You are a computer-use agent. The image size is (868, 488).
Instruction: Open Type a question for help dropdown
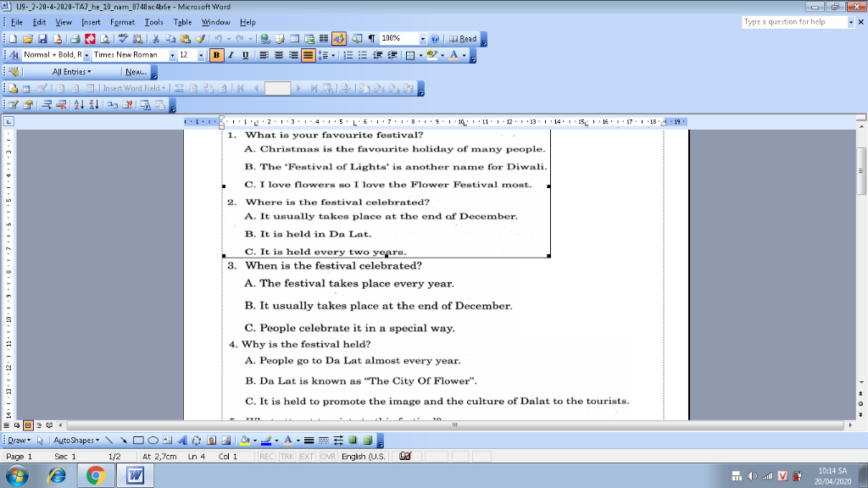(851, 22)
